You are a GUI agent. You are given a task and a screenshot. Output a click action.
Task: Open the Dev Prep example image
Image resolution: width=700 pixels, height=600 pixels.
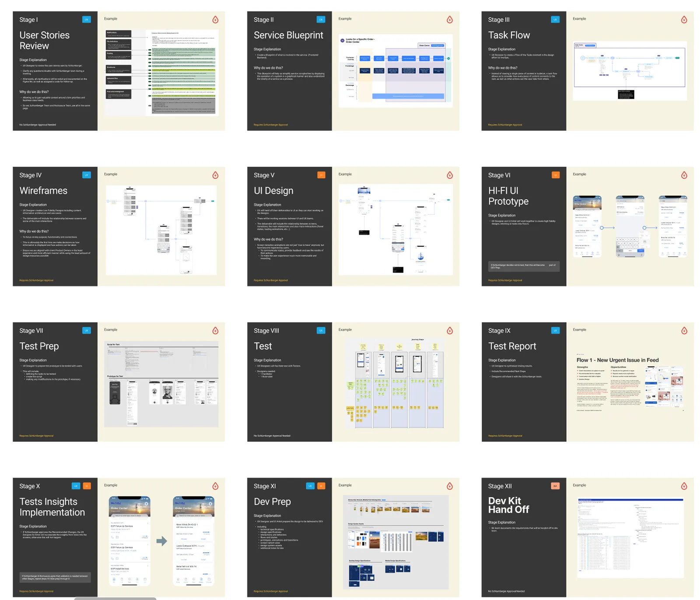tap(396, 542)
